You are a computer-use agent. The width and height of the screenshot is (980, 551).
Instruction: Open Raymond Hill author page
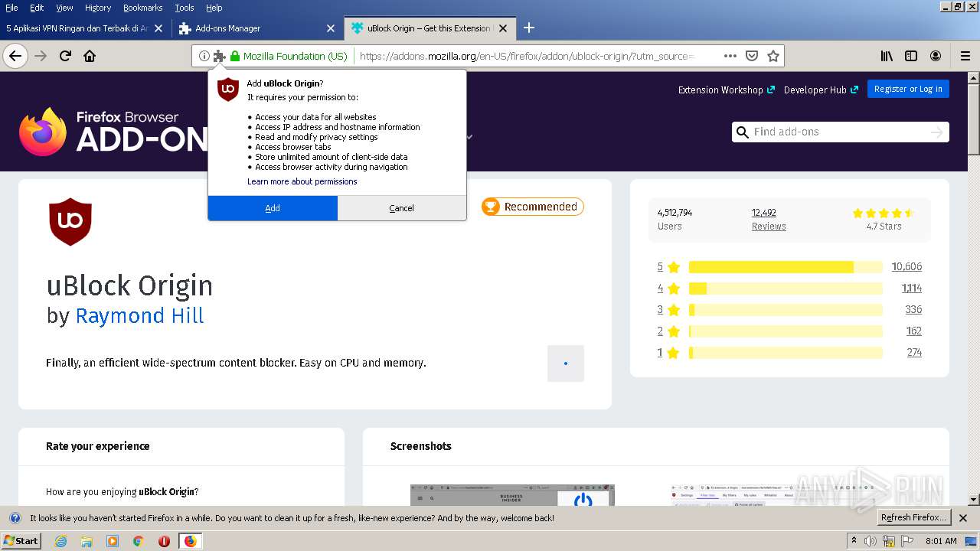pyautogui.click(x=139, y=316)
